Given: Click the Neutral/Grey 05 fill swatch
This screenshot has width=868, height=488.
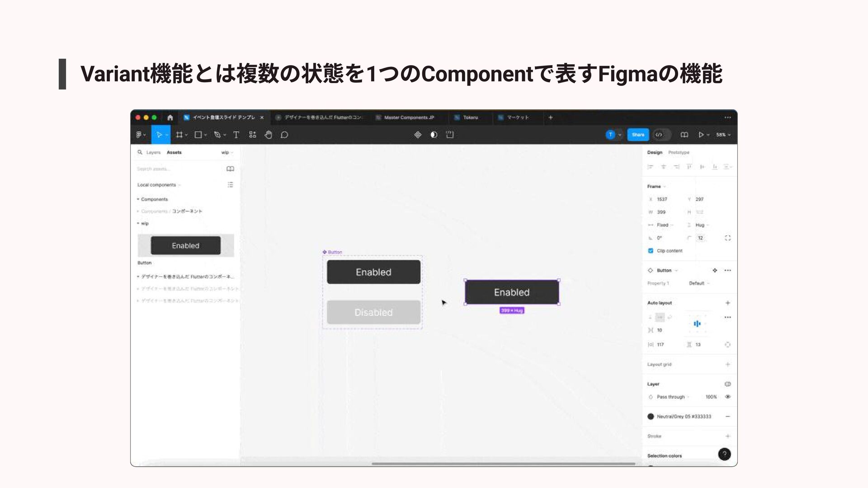Looking at the screenshot, I should [x=651, y=417].
